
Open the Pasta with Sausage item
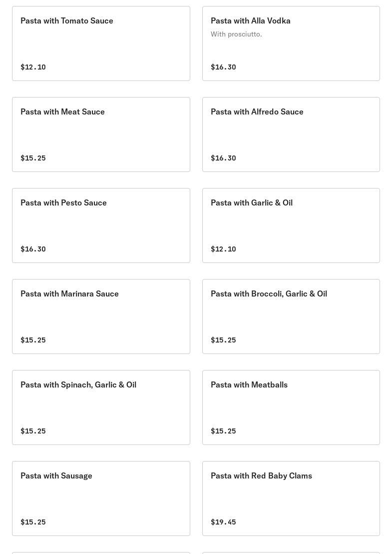coord(101,498)
